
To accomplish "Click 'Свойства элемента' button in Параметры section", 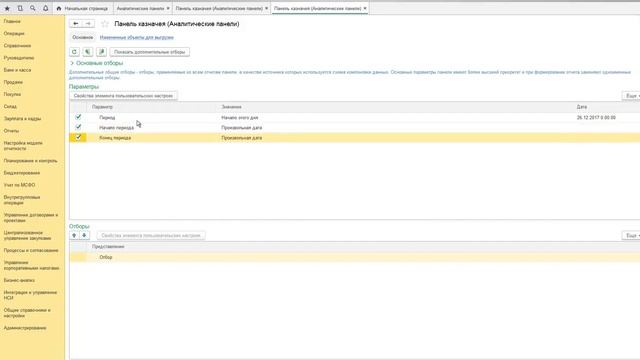I will [x=123, y=96].
